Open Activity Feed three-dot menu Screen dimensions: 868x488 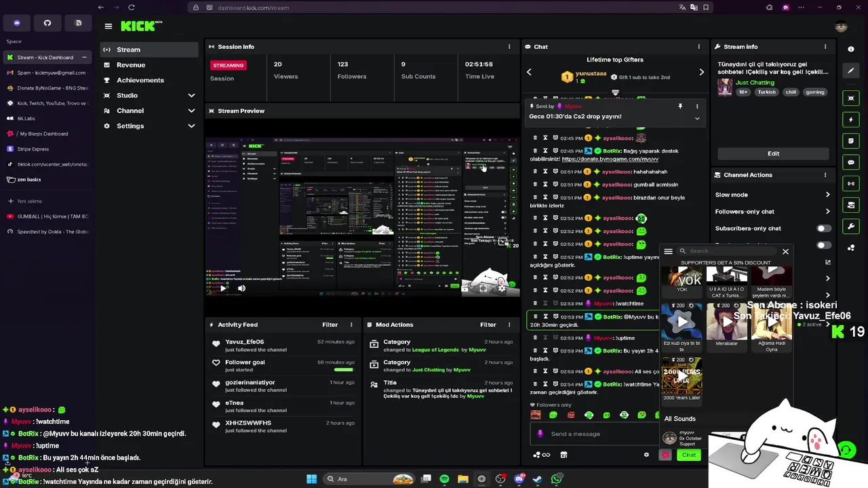pyautogui.click(x=351, y=325)
